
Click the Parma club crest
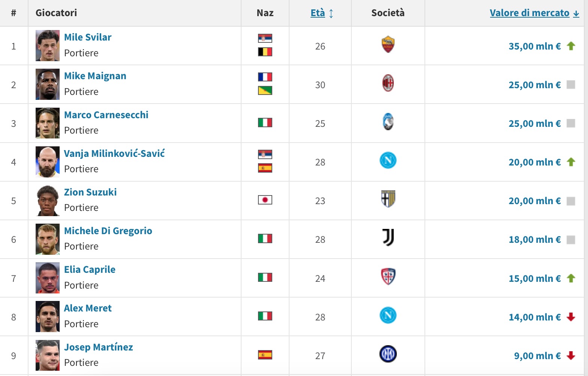pos(388,199)
